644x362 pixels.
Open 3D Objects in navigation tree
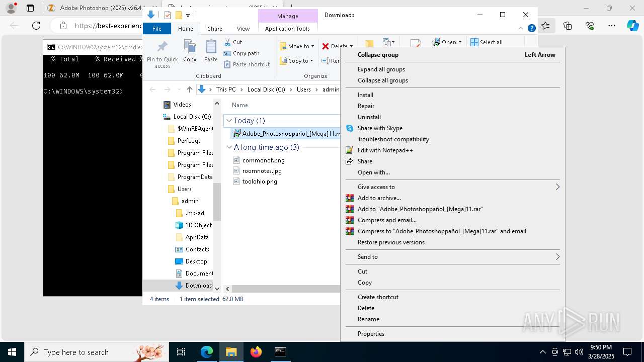[194, 225]
